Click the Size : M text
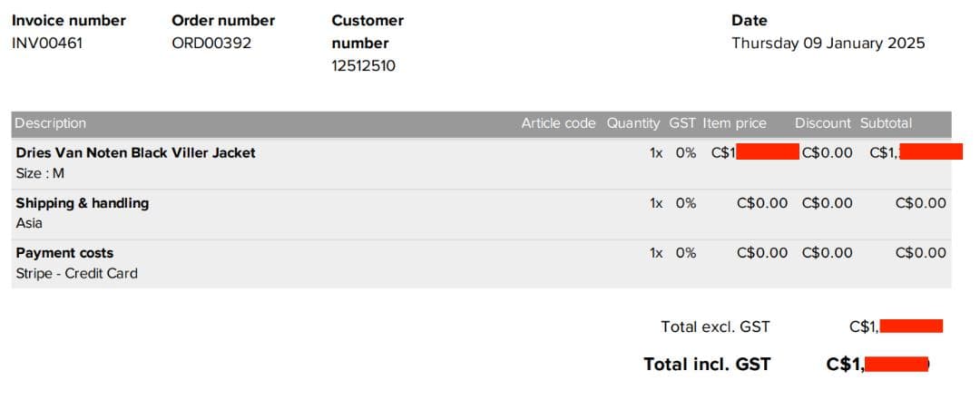The image size is (980, 400). click(x=40, y=173)
